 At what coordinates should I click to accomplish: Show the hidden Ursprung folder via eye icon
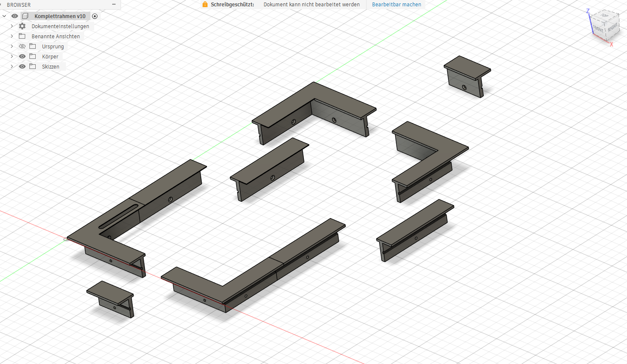click(22, 46)
